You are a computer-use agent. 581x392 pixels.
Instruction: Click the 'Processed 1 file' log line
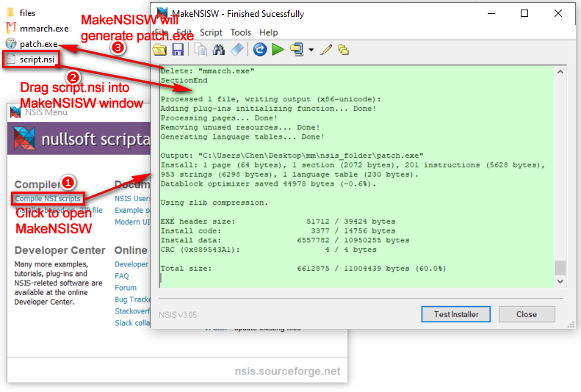pyautogui.click(x=270, y=99)
